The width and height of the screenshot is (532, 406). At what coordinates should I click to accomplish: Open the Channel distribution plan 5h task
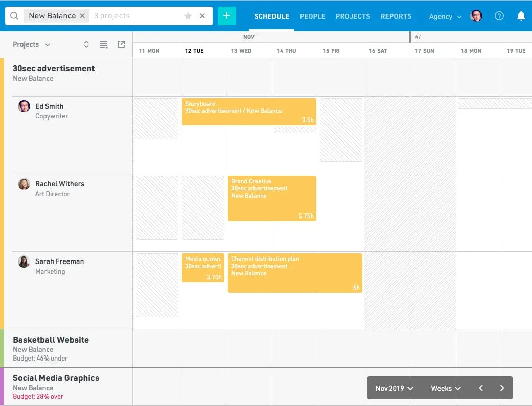pos(295,273)
